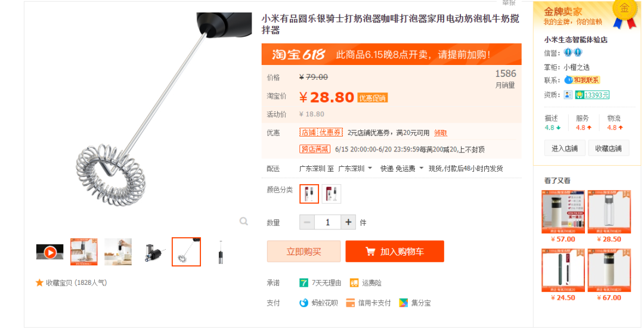The height and width of the screenshot is (332, 644).
Task: Open the ¥57.00 recommended product thumbnail
Action: pos(563,212)
